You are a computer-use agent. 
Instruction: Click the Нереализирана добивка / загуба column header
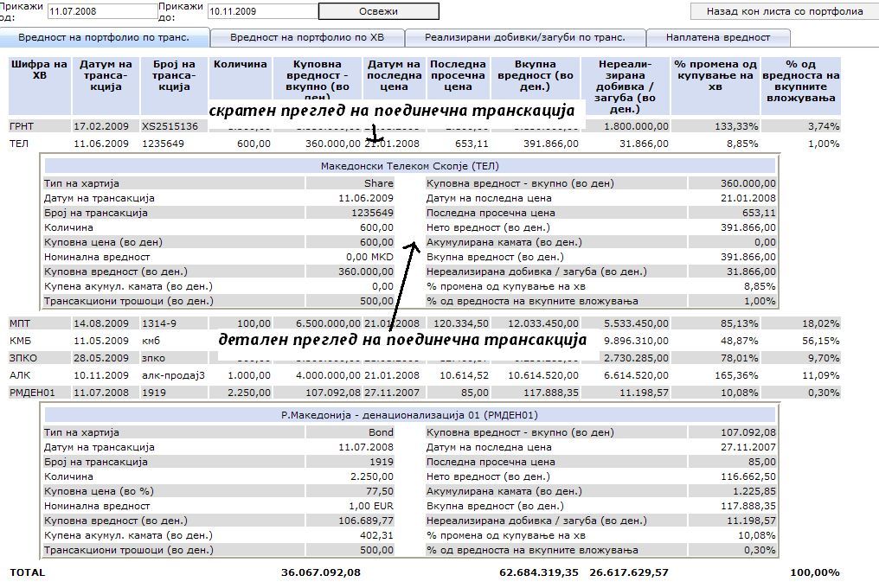[624, 86]
